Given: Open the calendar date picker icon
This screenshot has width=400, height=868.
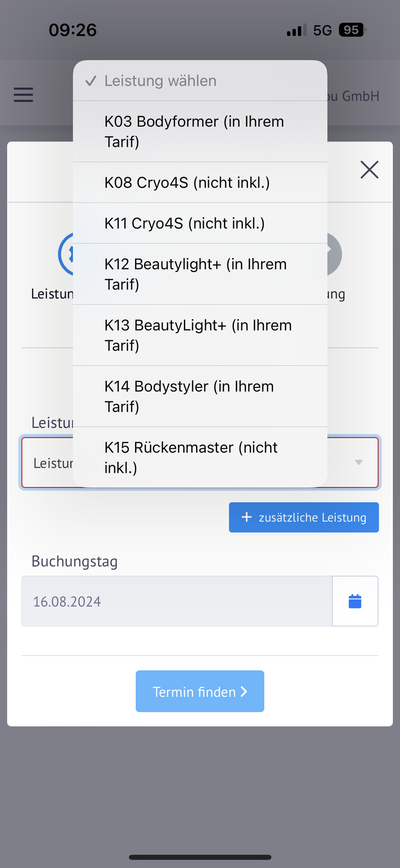Looking at the screenshot, I should coord(355,601).
